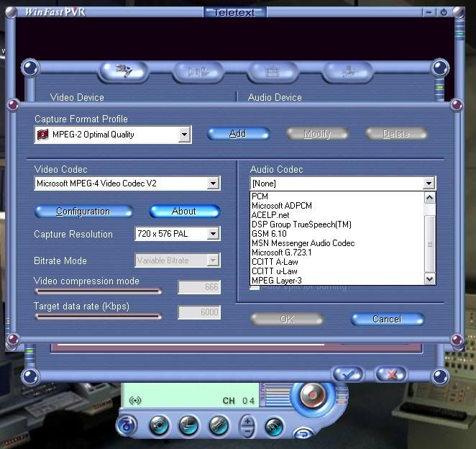Click the film reel icon
This screenshot has height=449, width=476.
pos(275,427)
